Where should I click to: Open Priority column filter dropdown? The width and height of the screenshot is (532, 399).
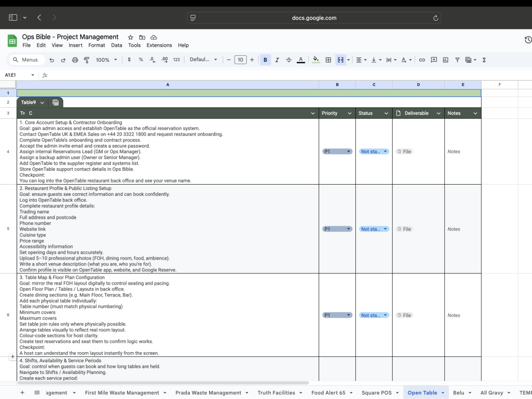(x=350, y=113)
